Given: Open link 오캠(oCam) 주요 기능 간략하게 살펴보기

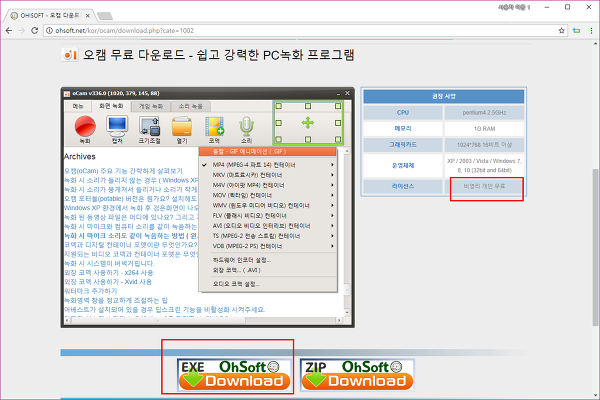Looking at the screenshot, I should coord(123,171).
